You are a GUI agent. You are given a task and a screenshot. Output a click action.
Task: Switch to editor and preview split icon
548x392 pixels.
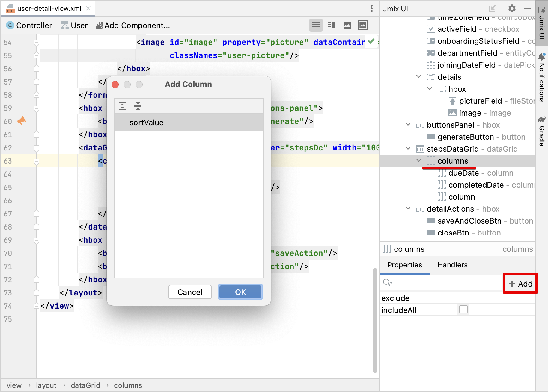[332, 25]
